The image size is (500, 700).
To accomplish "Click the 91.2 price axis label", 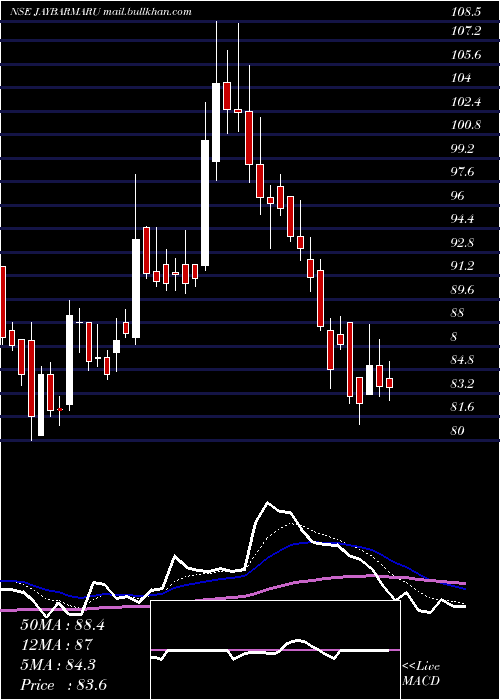I will point(463,266).
